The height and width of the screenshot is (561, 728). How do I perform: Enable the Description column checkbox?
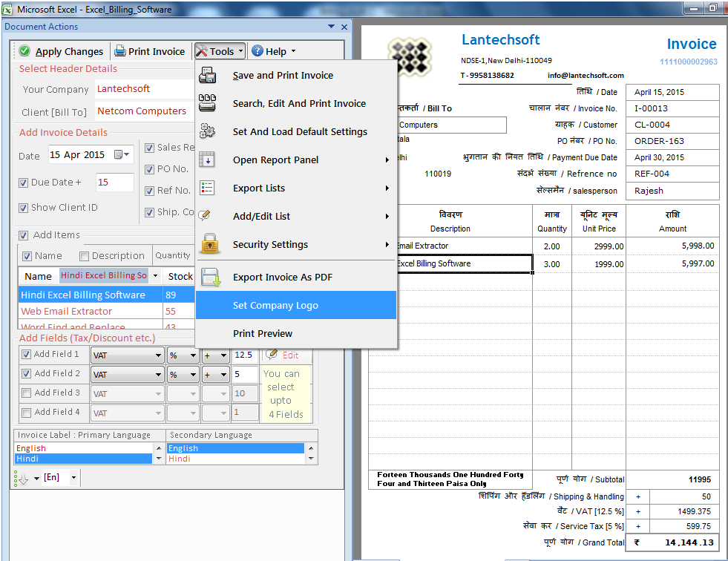point(84,256)
